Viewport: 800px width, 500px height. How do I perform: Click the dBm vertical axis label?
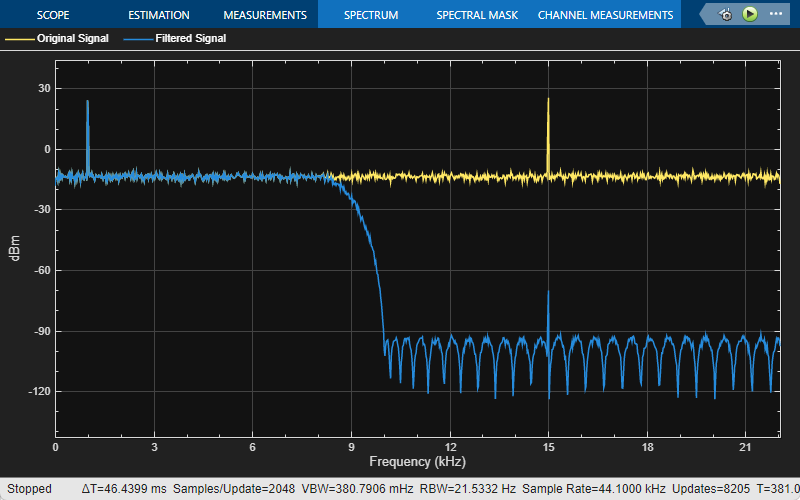[x=15, y=248]
